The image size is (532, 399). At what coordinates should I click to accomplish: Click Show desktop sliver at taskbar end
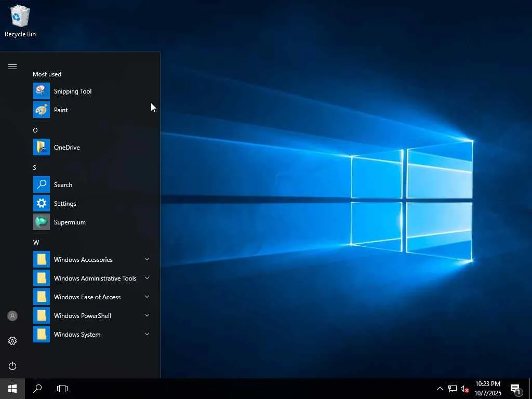point(530,389)
